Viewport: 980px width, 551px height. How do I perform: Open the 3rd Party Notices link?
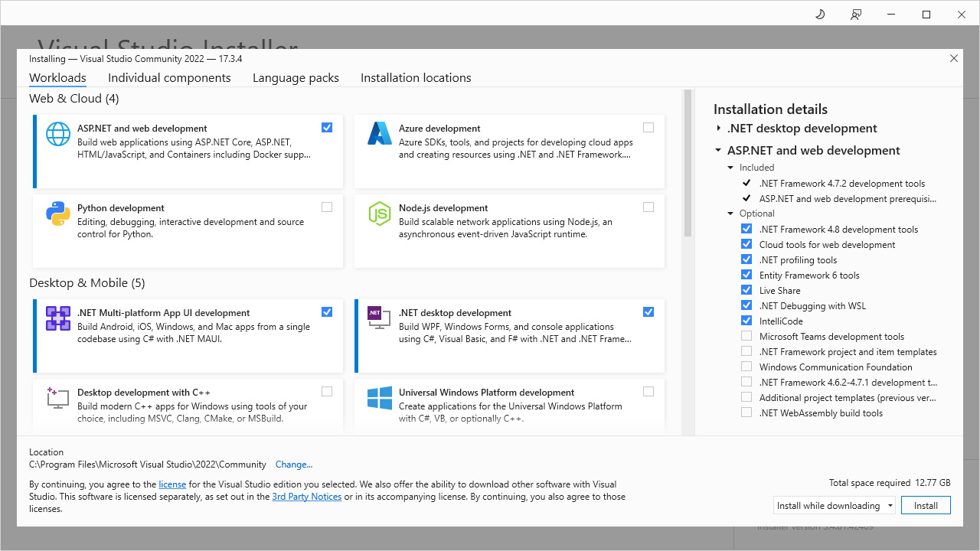click(x=306, y=497)
